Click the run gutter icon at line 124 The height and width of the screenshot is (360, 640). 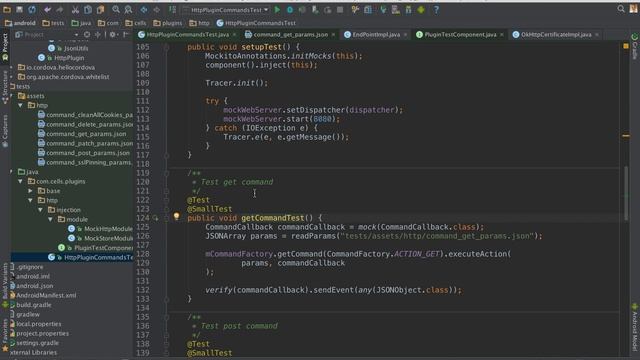[x=156, y=218]
